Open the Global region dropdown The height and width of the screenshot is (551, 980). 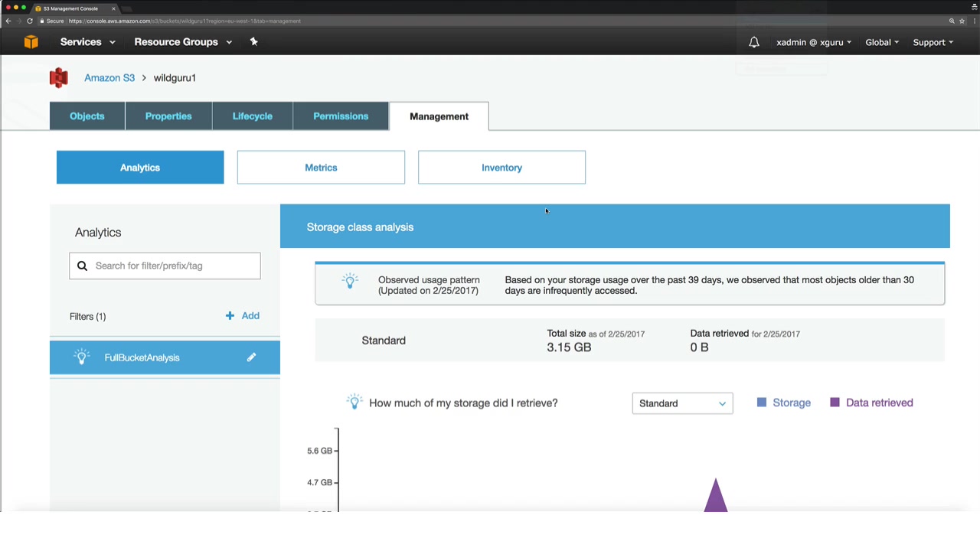tap(882, 42)
